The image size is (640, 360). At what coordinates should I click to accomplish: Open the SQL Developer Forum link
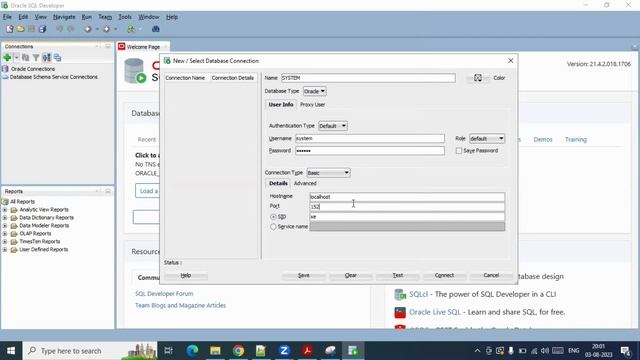(164, 293)
